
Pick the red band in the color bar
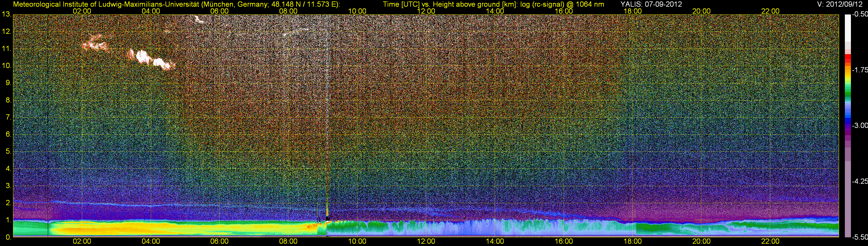coord(848,59)
